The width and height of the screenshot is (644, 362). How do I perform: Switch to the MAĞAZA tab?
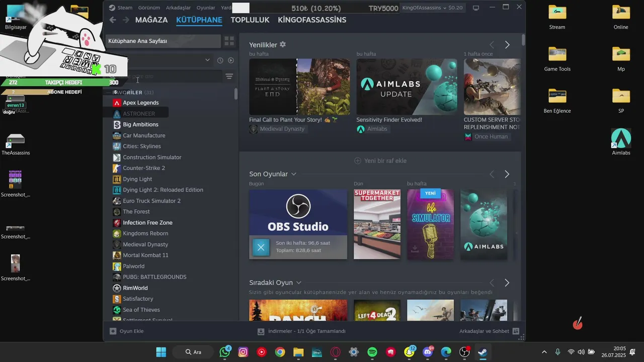151,20
